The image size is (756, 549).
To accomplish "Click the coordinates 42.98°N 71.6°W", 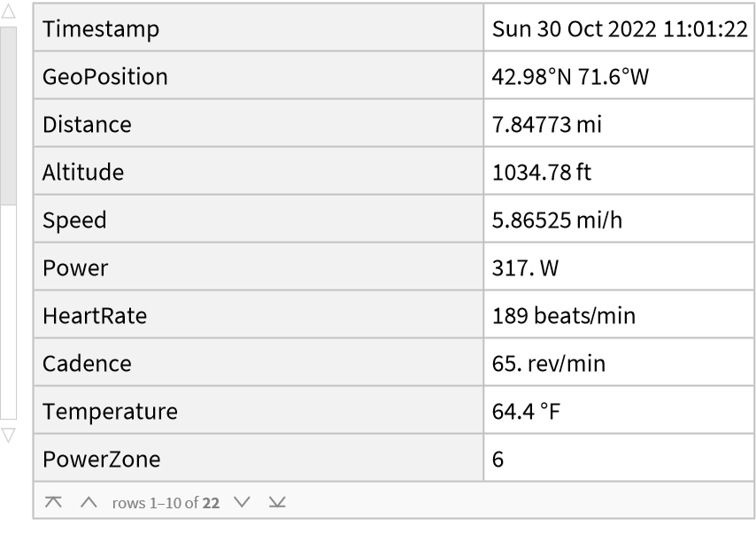I will pos(570,77).
